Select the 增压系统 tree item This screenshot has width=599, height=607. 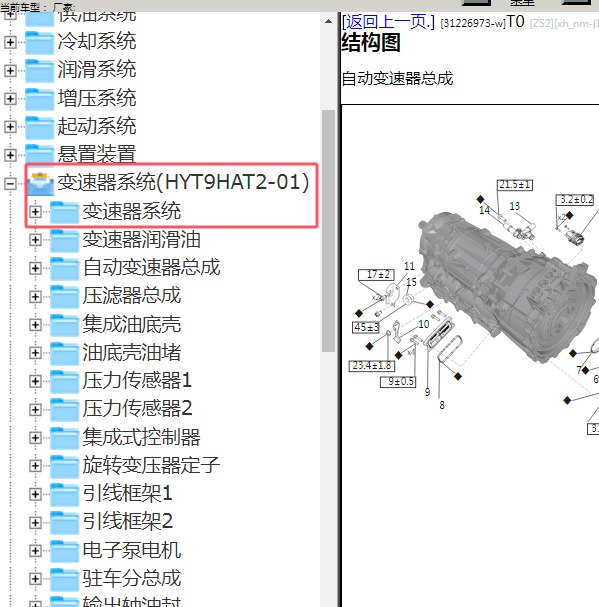tap(97, 98)
